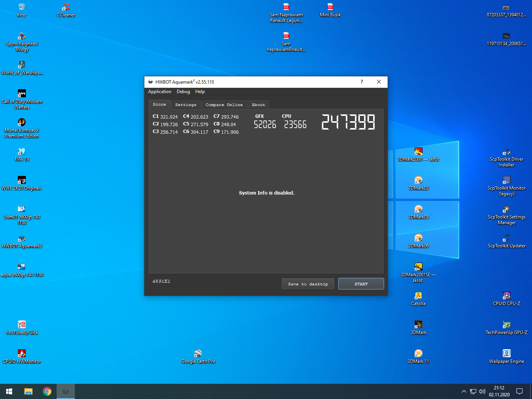Select Mini Busik PDF icon

point(330,10)
